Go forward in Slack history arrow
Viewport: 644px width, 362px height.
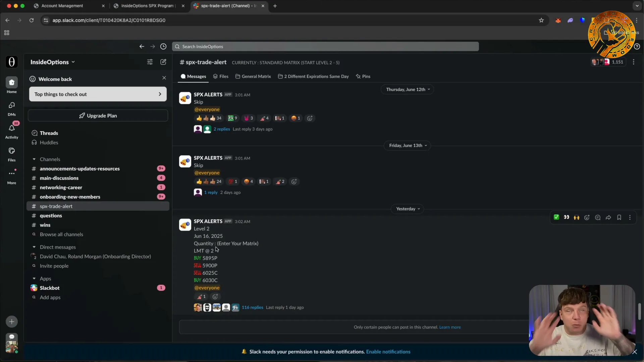153,47
